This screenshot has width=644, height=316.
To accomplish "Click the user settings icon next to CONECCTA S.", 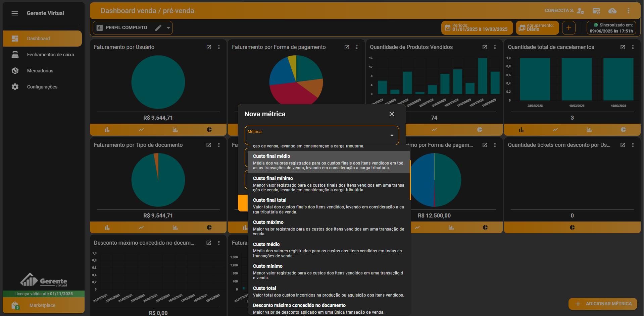I will pyautogui.click(x=580, y=11).
